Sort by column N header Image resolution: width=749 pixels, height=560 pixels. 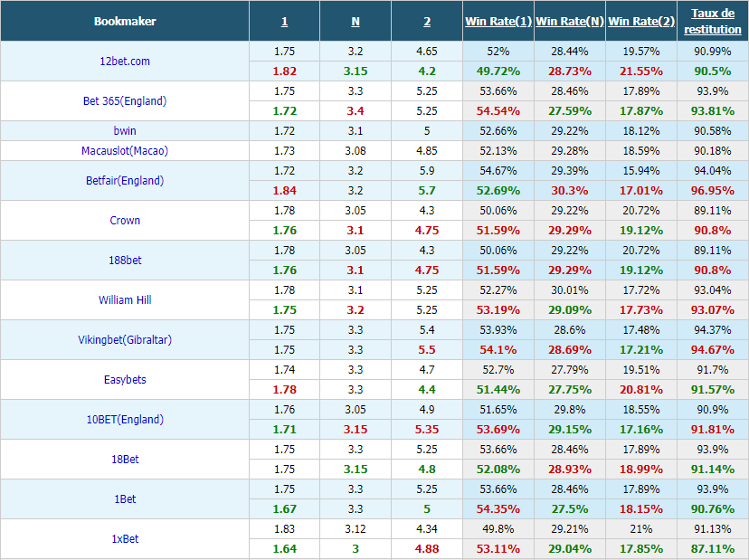356,22
